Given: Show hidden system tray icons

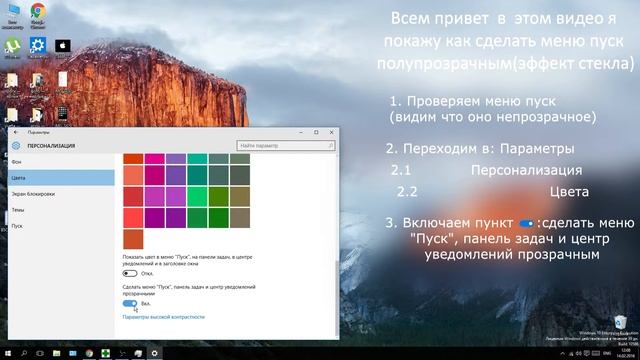Looking at the screenshot, I should [562, 353].
